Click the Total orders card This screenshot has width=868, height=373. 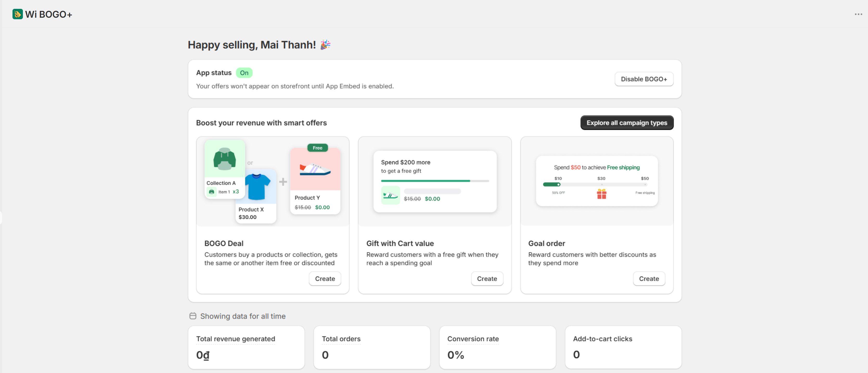tap(372, 347)
